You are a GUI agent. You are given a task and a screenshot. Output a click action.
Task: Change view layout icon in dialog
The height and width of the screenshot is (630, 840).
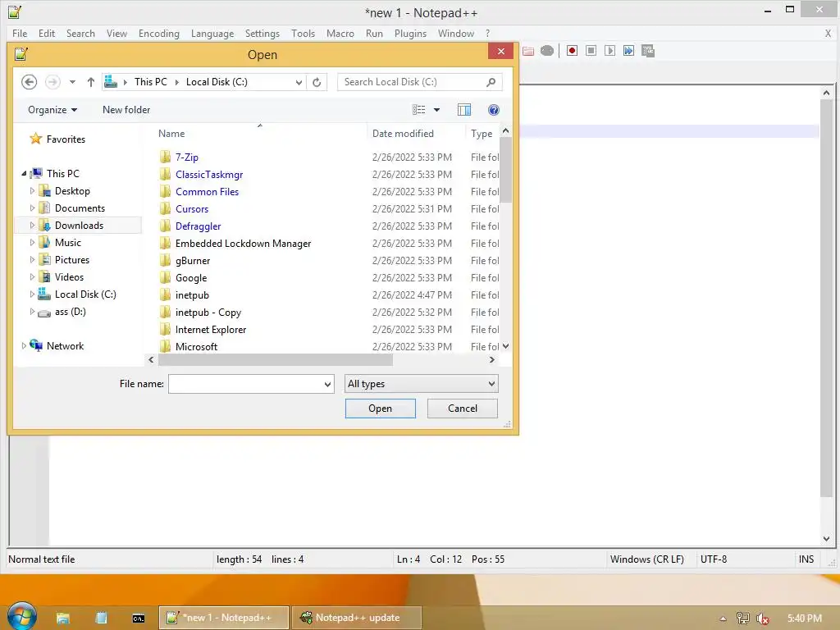pyautogui.click(x=419, y=110)
